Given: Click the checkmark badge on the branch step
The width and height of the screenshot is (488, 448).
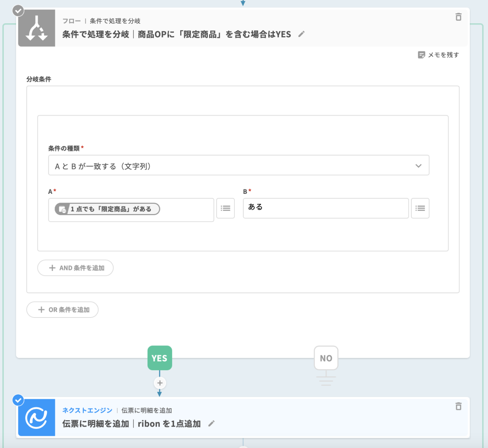Looking at the screenshot, I should 18,11.
